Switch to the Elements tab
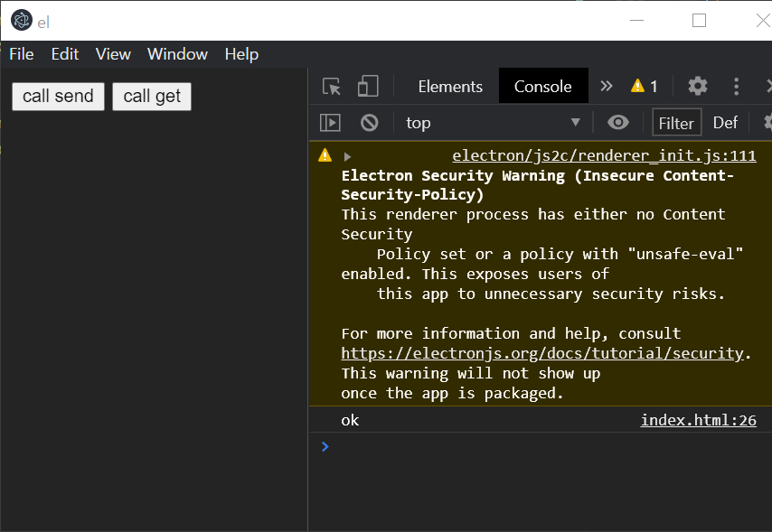The width and height of the screenshot is (772, 532). (x=450, y=87)
